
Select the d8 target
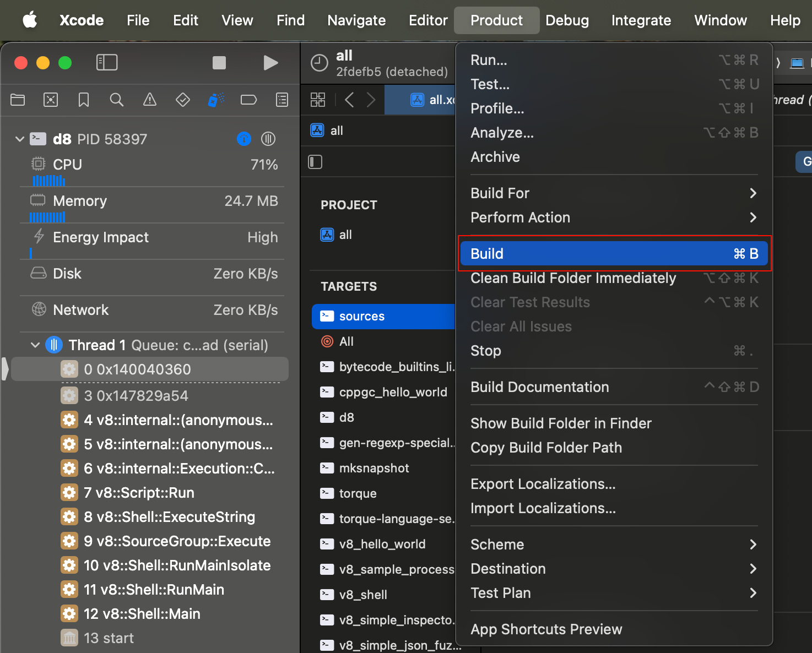tap(383, 417)
